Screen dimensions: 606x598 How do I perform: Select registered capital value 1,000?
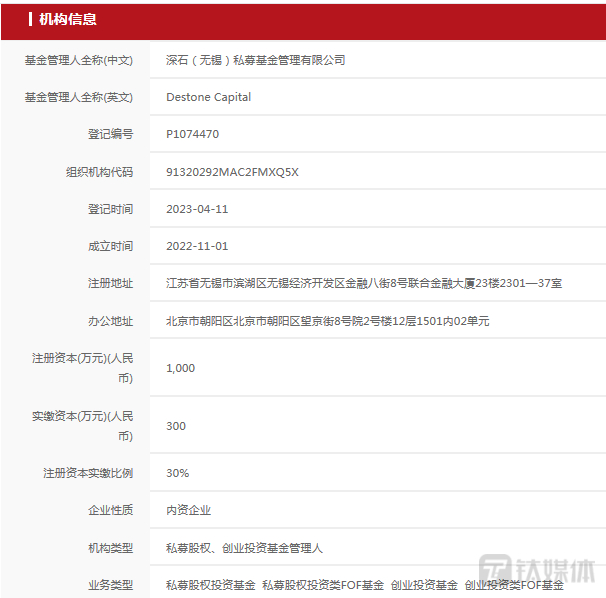(180, 368)
